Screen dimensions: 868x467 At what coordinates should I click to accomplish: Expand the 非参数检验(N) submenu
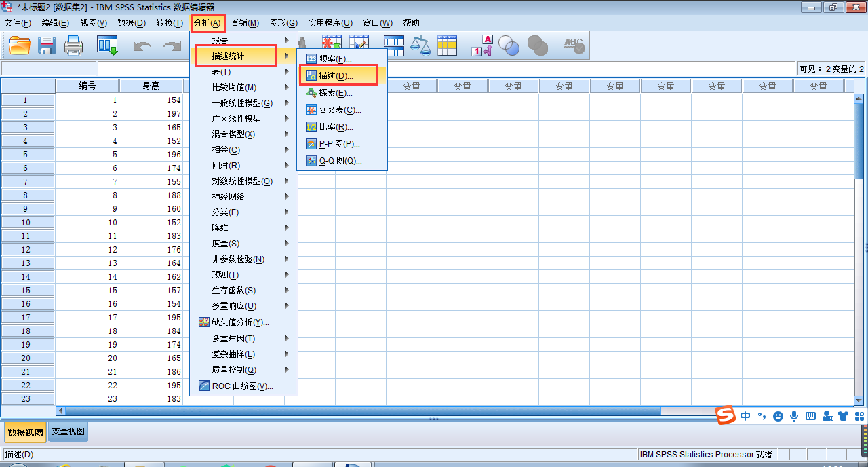pos(243,259)
